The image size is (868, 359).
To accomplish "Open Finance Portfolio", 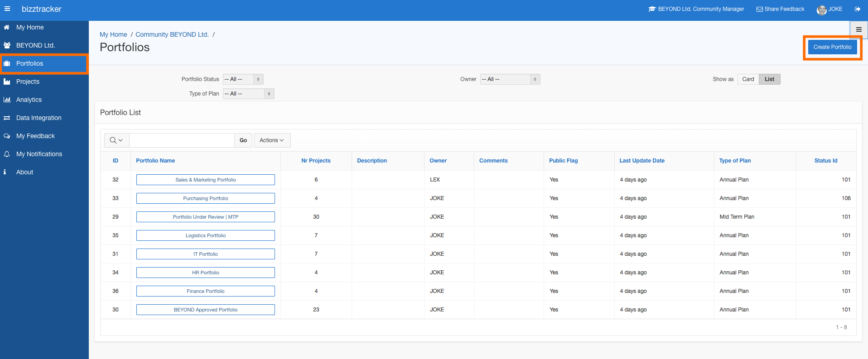I will (206, 291).
